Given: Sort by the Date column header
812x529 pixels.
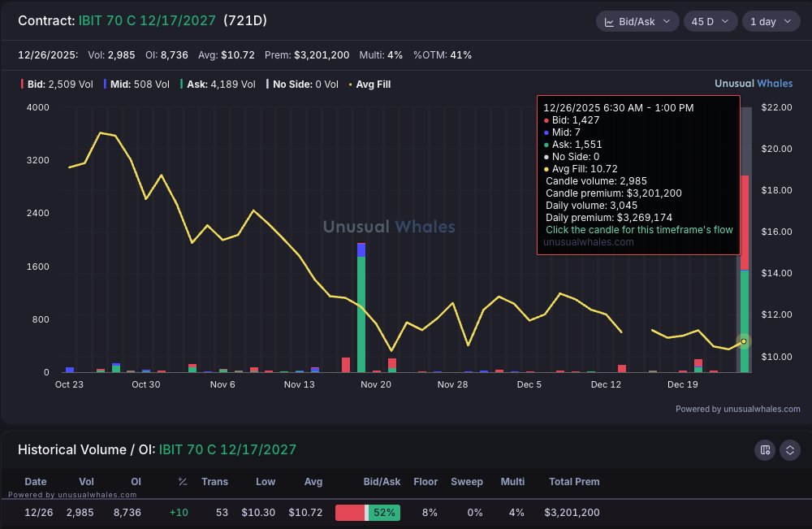Looking at the screenshot, I should [x=36, y=482].
